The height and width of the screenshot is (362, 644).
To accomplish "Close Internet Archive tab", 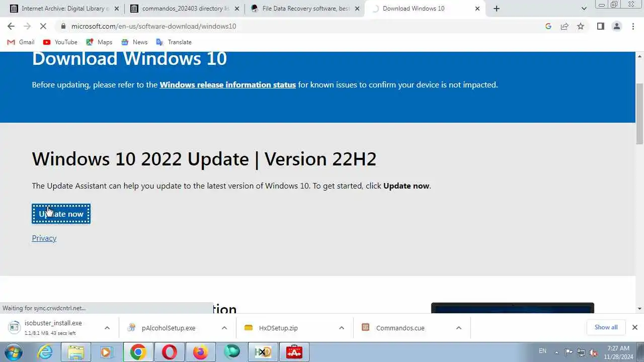I will (117, 9).
